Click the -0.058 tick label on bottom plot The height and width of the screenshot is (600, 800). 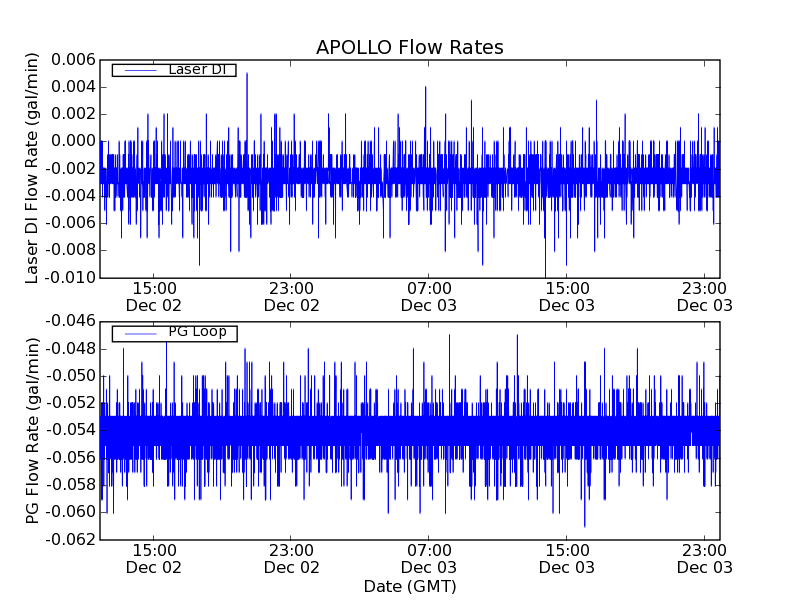coord(70,485)
